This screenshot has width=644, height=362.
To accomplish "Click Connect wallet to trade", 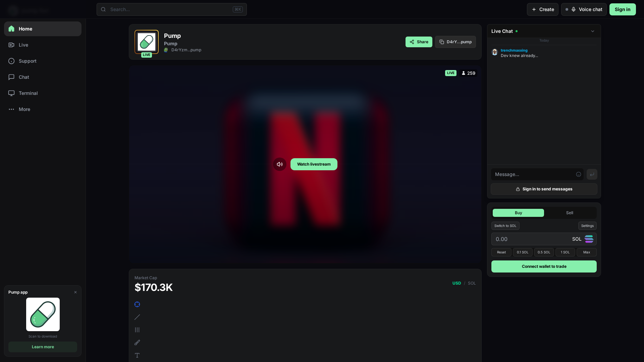I will click(x=544, y=266).
